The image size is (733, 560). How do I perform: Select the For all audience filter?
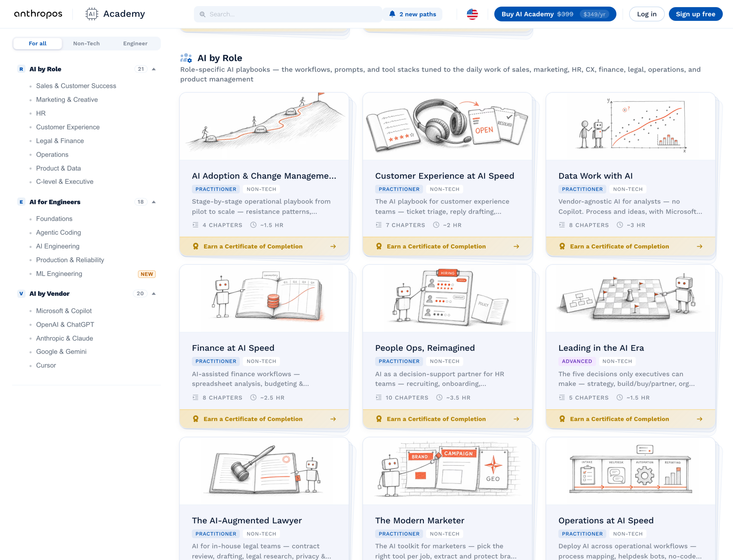[x=38, y=43]
